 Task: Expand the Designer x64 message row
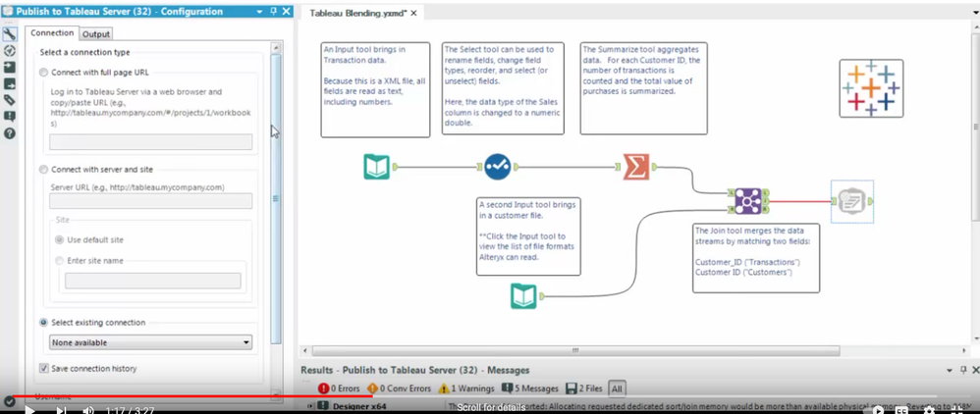309,406
